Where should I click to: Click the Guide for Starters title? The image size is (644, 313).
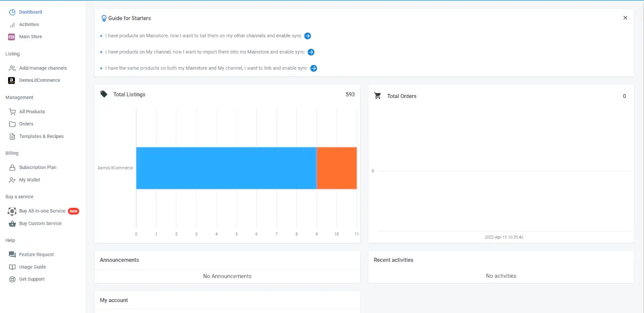coord(130,18)
